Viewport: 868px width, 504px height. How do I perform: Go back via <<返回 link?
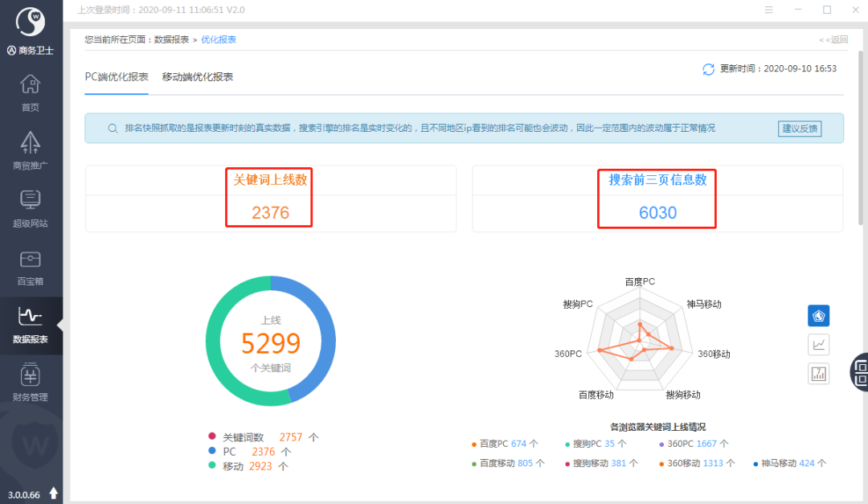pyautogui.click(x=833, y=40)
